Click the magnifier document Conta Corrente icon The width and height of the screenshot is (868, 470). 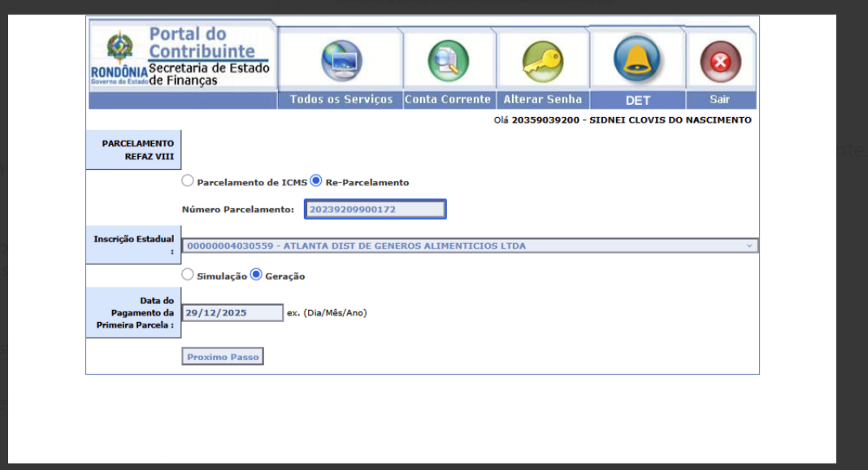point(448,61)
